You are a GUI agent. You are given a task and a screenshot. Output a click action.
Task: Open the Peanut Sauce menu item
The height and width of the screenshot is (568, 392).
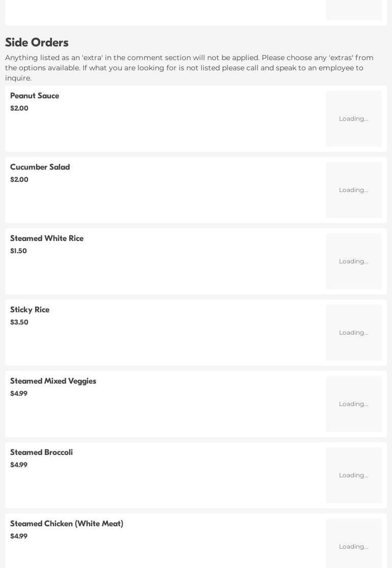[x=35, y=96]
